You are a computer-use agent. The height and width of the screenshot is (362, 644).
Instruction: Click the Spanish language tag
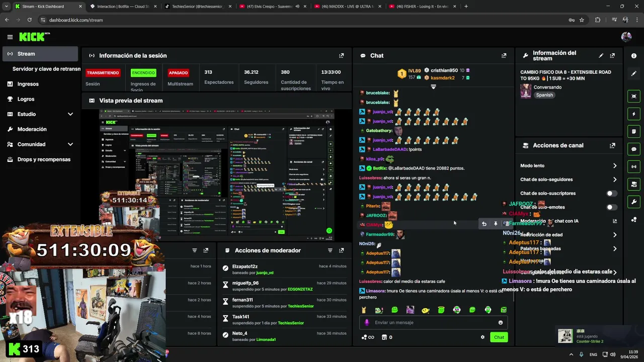tap(544, 95)
